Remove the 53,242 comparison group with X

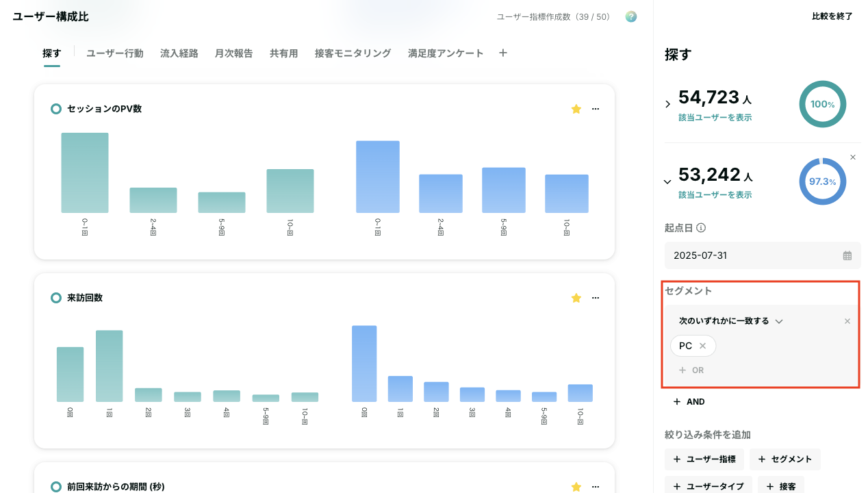tap(853, 157)
